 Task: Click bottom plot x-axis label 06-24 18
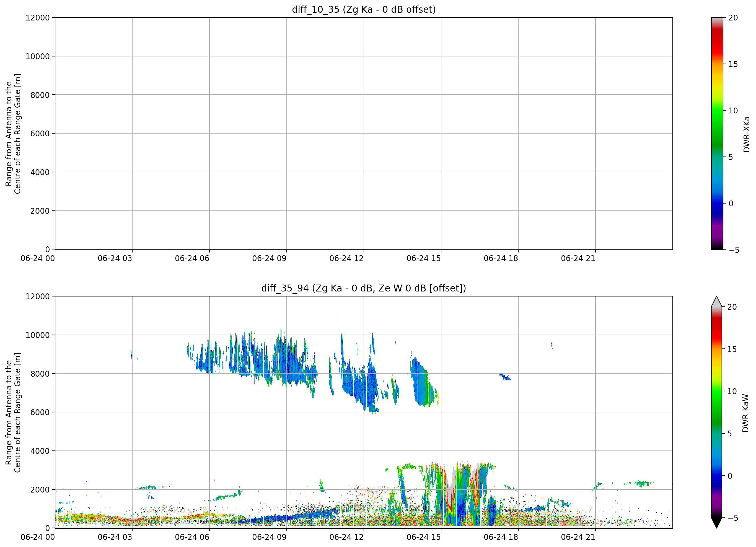(x=501, y=537)
